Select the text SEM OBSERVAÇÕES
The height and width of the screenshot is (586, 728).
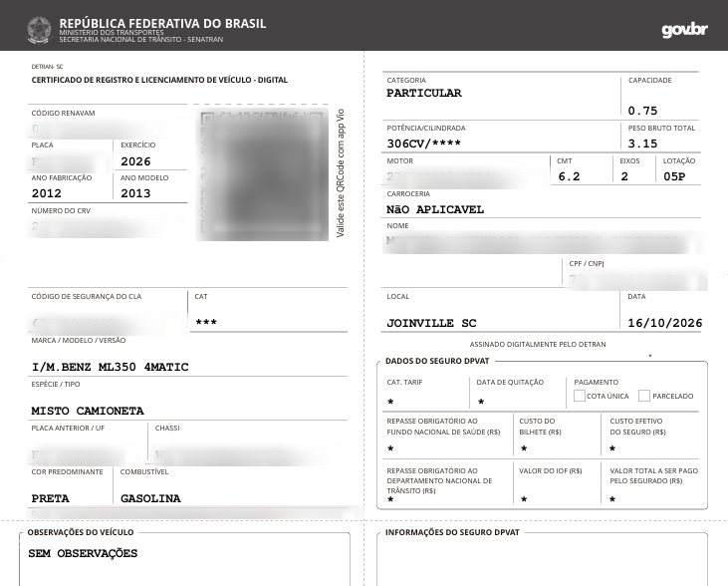click(x=83, y=553)
